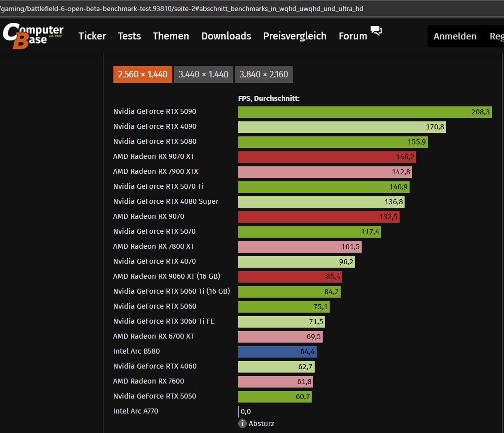
Task: Click the RTX 5090 bar showing 208,3
Action: [365, 112]
